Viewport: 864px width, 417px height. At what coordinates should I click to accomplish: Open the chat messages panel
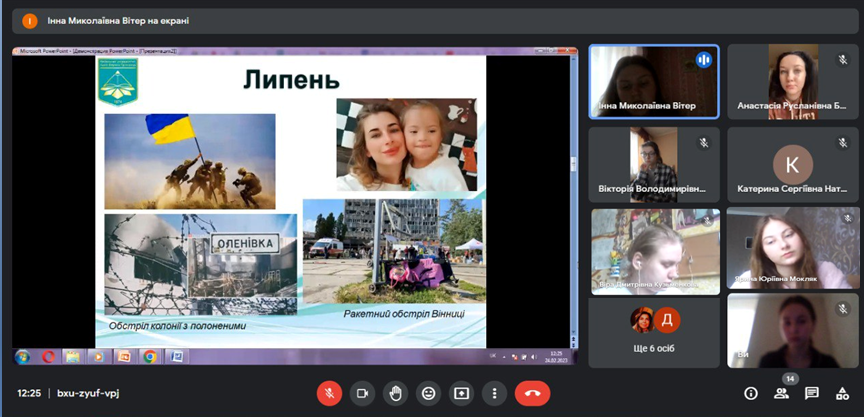tap(812, 393)
